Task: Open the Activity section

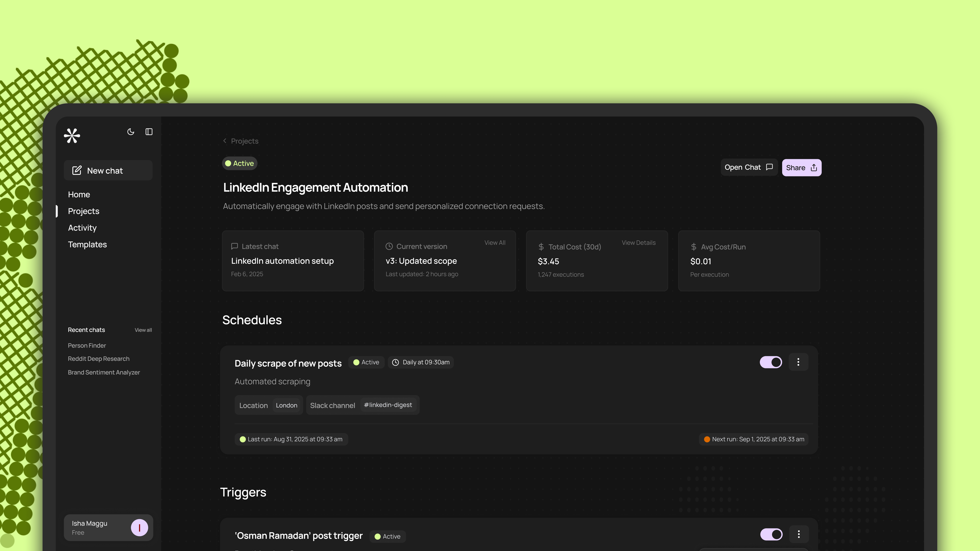Action: [x=82, y=228]
